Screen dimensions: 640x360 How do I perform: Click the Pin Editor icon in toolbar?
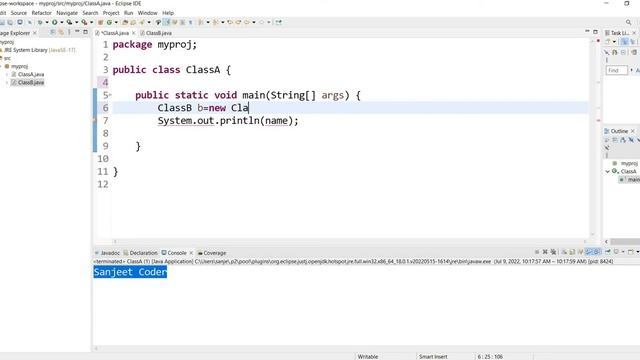click(279, 22)
